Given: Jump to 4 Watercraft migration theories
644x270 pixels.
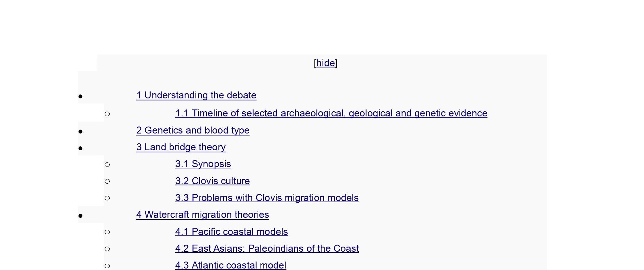Looking at the screenshot, I should (203, 215).
